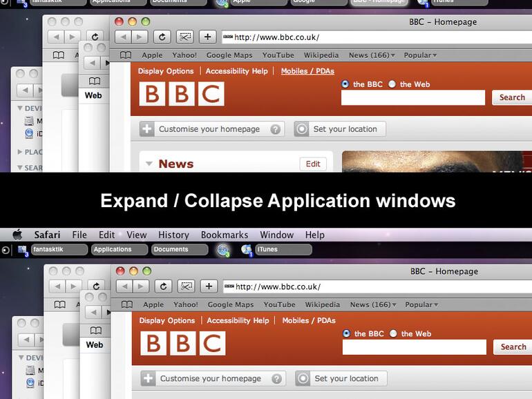
Task: Open Apple bookmark in upper Safari bookmarks bar
Action: coord(152,55)
